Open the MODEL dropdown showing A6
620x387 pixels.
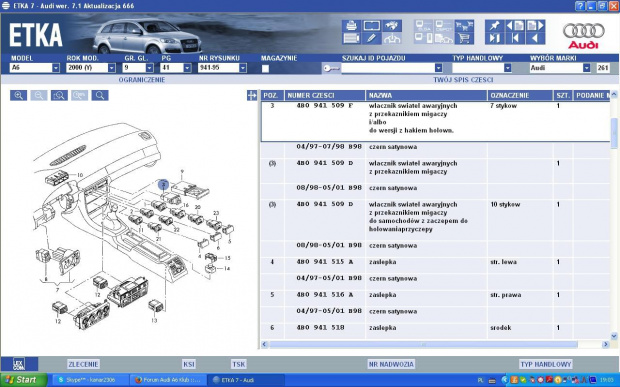point(56,68)
